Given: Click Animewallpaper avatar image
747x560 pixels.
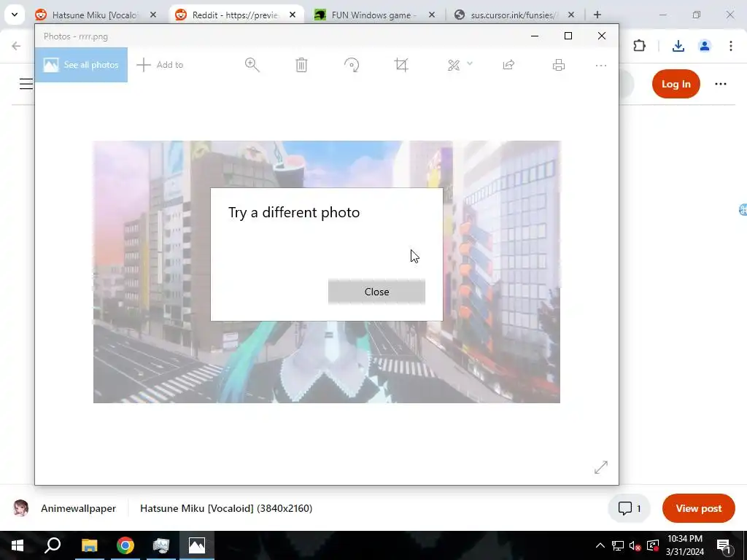Looking at the screenshot, I should (x=21, y=508).
